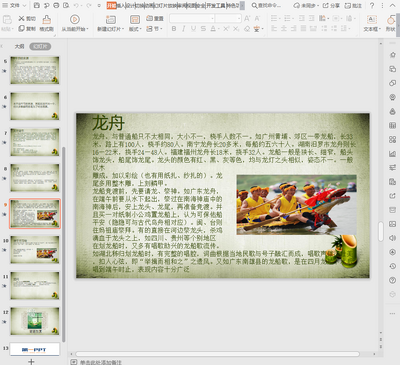The width and height of the screenshot is (400, 365).
Task: Click the Subscript icon
Action: (x=236, y=29)
